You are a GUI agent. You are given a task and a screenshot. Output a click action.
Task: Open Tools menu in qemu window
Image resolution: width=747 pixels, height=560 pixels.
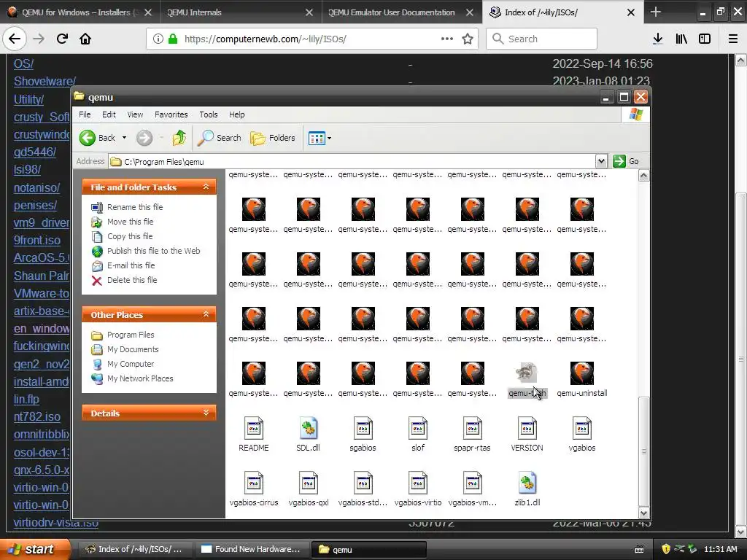(x=208, y=114)
